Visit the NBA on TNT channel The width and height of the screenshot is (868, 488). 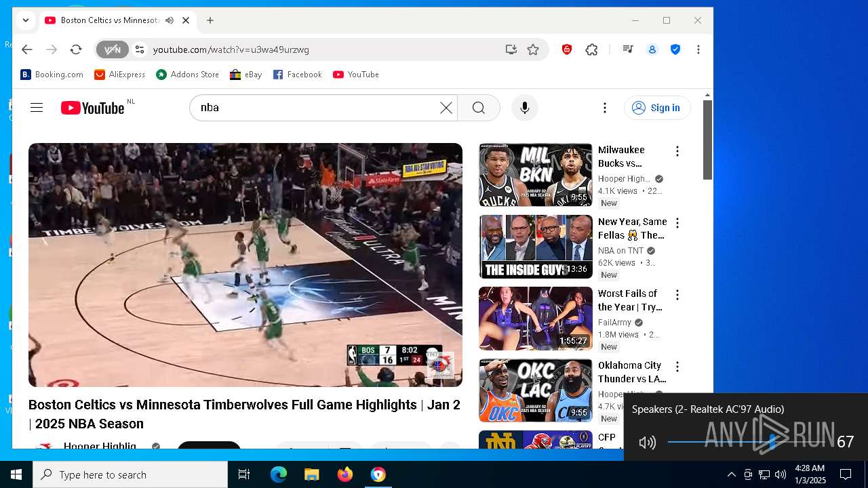[620, 251]
